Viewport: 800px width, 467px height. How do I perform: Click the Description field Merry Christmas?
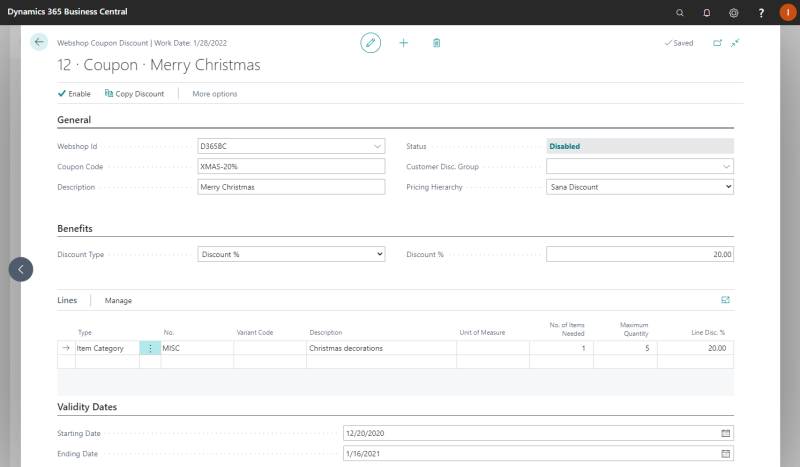[291, 187]
